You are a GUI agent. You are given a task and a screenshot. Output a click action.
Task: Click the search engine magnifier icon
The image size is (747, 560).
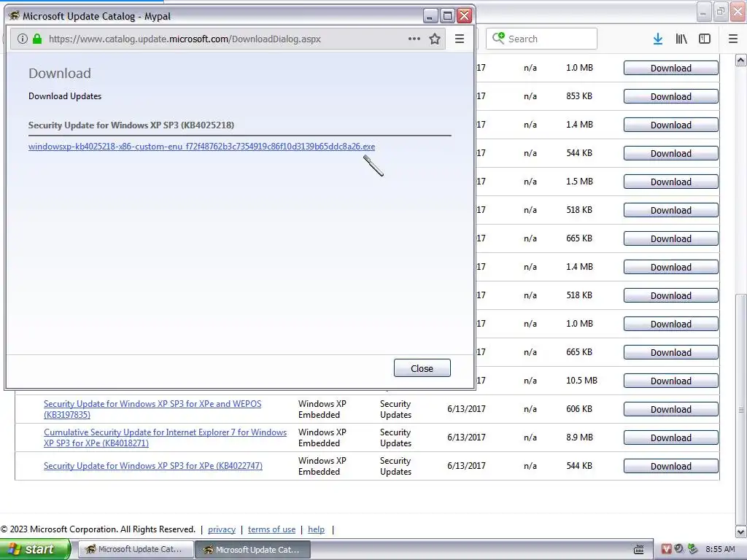pyautogui.click(x=498, y=38)
